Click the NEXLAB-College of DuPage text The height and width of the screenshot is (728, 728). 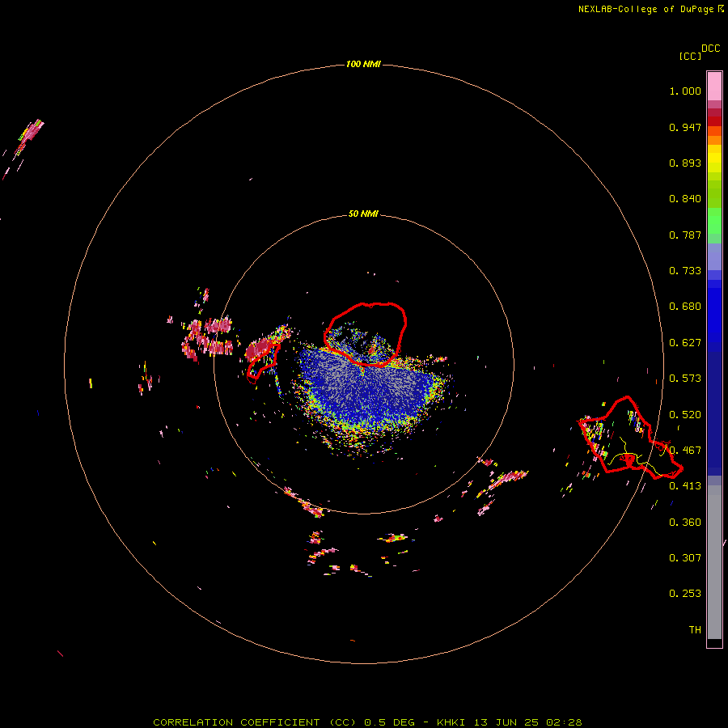(x=645, y=9)
